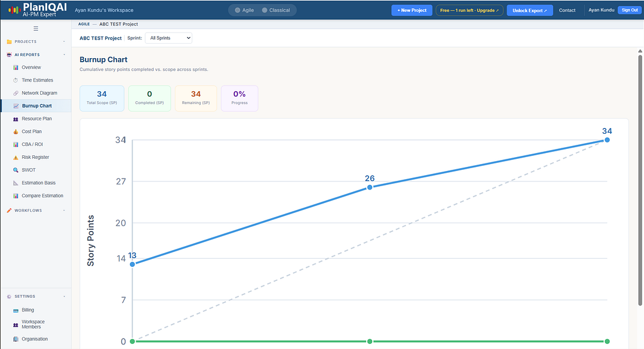Click the Unlock Export button

click(529, 10)
